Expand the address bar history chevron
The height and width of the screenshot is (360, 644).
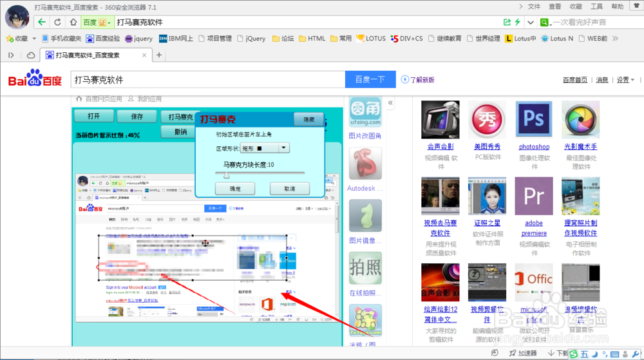[x=531, y=22]
